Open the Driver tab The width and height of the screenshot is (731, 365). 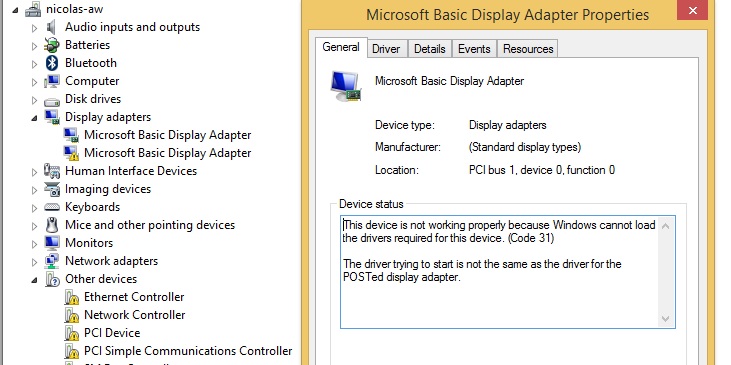[386, 49]
